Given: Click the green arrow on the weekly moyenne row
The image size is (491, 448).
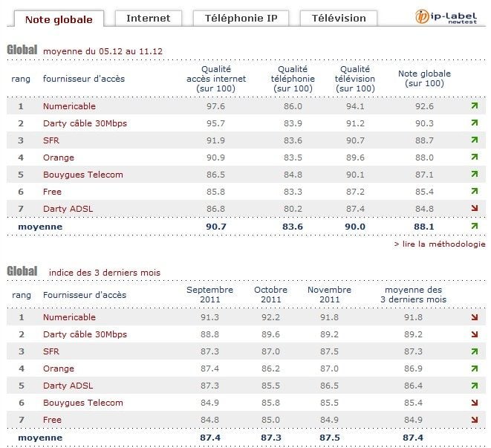Looking at the screenshot, I should point(474,226).
